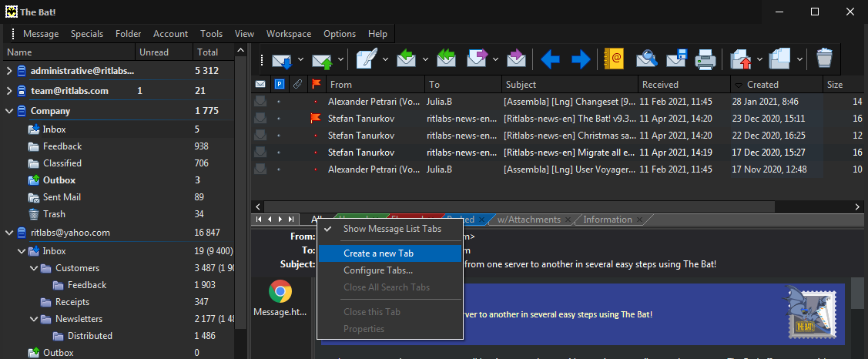This screenshot has width=868, height=359.
Task: Collapse the ritlabs@yahoo.com account
Action: (9, 233)
